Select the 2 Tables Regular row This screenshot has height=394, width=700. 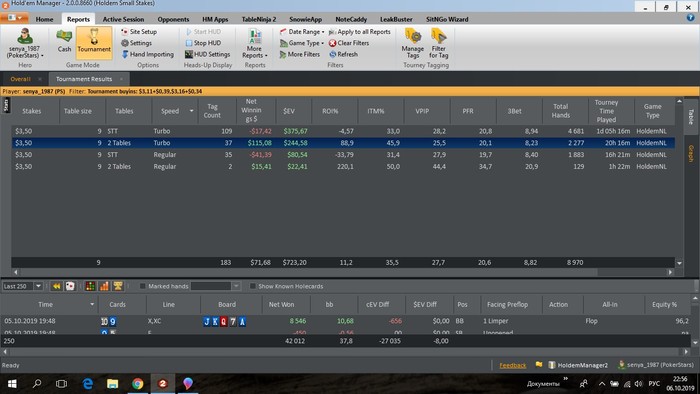[x=343, y=166]
